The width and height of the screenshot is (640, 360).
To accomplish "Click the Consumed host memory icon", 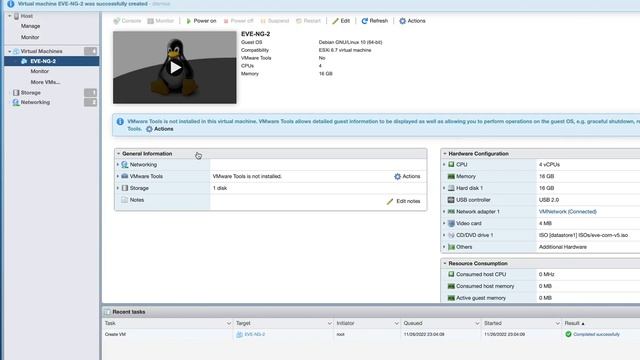I will (x=451, y=286).
